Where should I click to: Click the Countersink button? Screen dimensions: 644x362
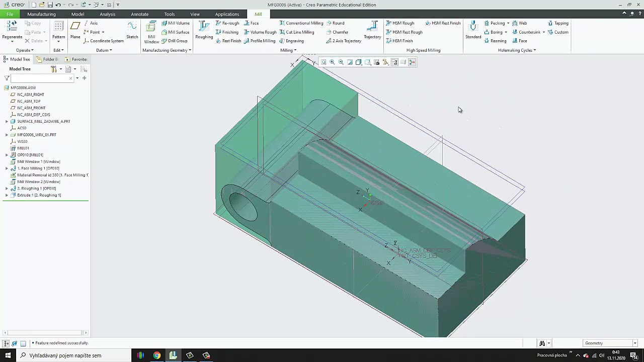526,32
